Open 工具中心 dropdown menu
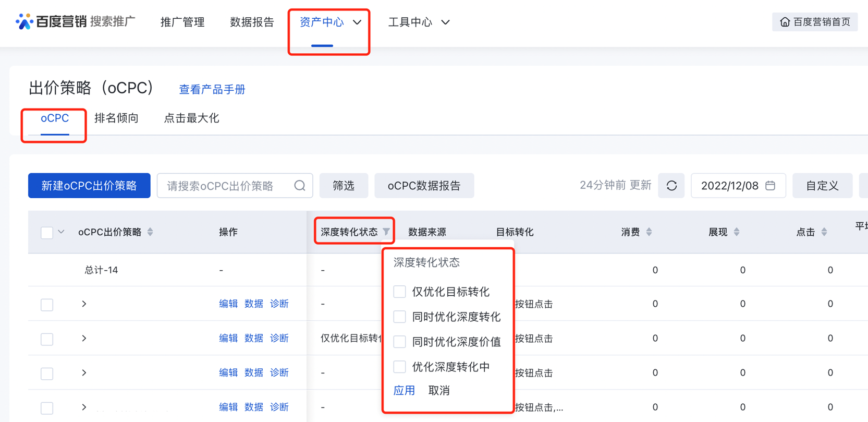Image resolution: width=868 pixels, height=422 pixels. coord(419,22)
